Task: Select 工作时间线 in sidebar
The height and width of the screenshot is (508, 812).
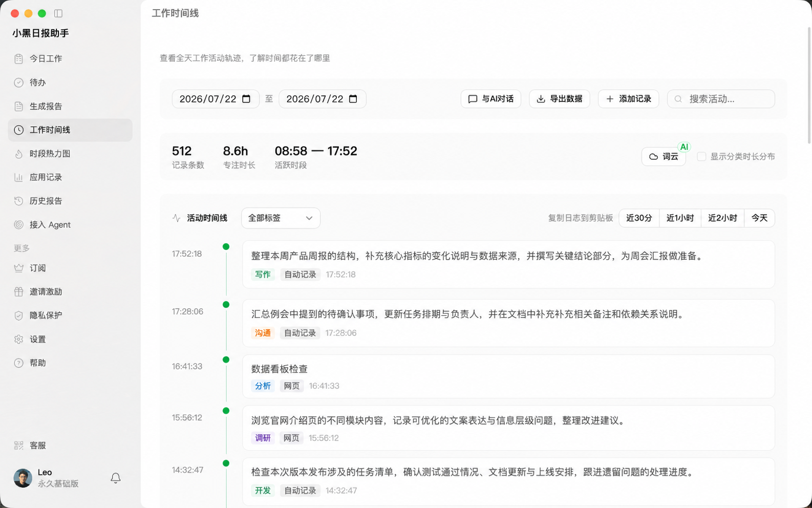Action: tap(70, 130)
